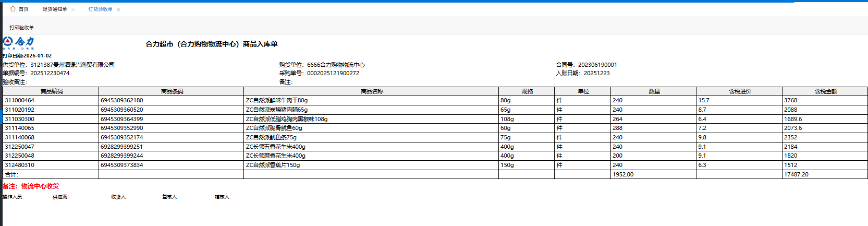The width and height of the screenshot is (868, 226).
Task: Click the total quantity 1952.00 cell
Action: (x=623, y=174)
